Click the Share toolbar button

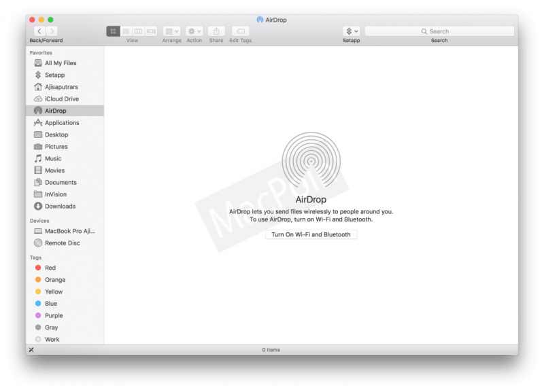coord(216,31)
